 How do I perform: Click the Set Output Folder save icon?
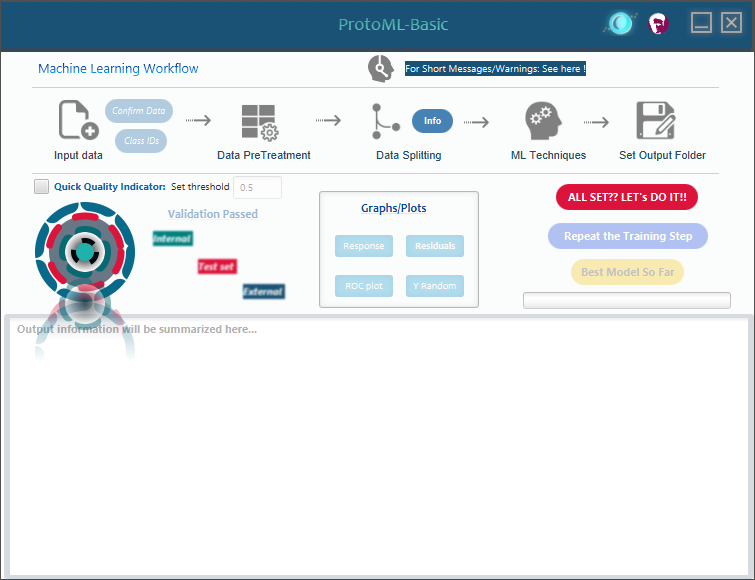[x=656, y=122]
